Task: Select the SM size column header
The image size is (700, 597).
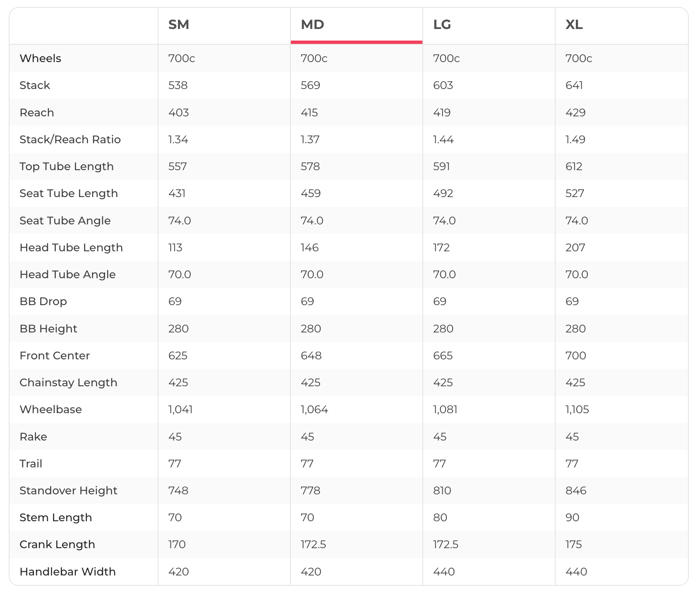Action: pos(179,25)
